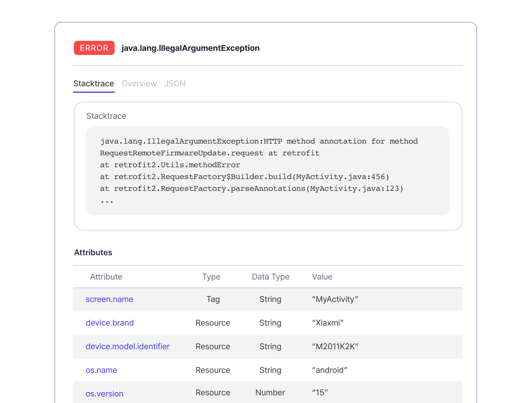Viewport: 532px width, 403px height.
Task: Open the device.model.identifier attribute link
Action: pos(128,347)
